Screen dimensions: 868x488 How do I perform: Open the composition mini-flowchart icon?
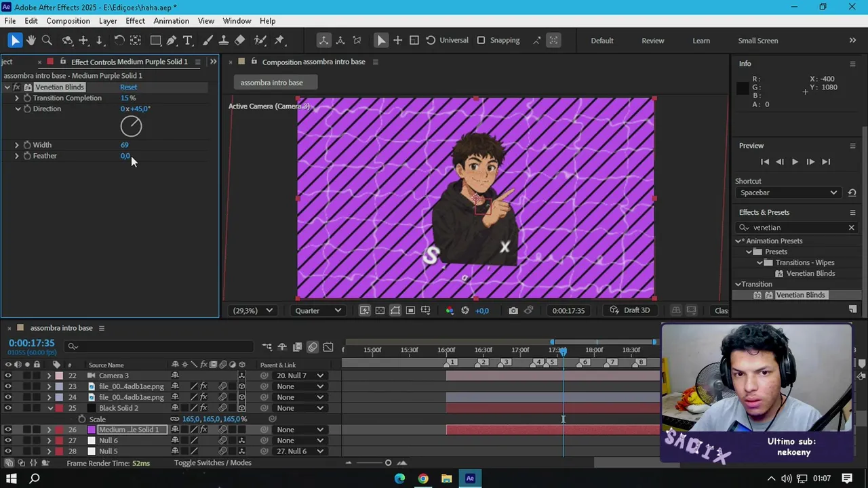267,347
